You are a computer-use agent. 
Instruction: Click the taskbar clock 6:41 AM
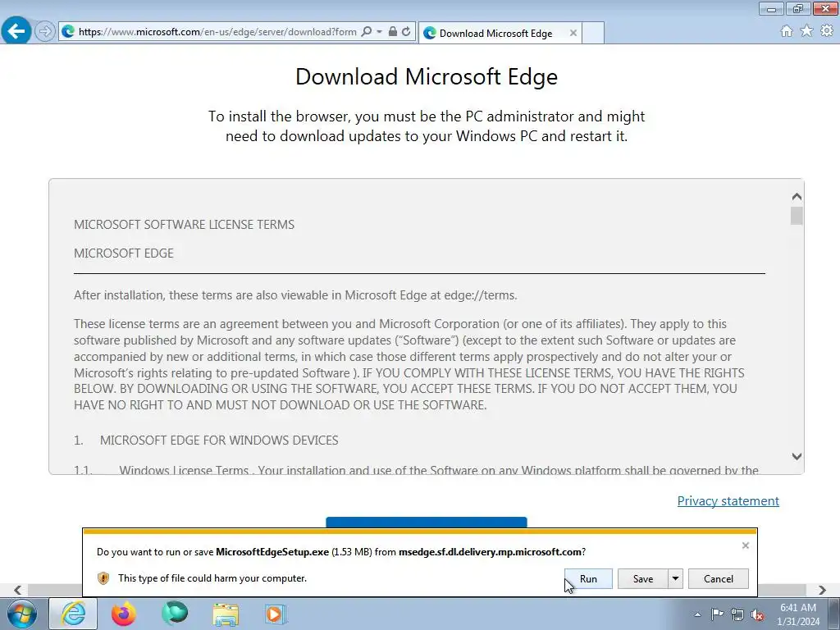pyautogui.click(x=798, y=608)
